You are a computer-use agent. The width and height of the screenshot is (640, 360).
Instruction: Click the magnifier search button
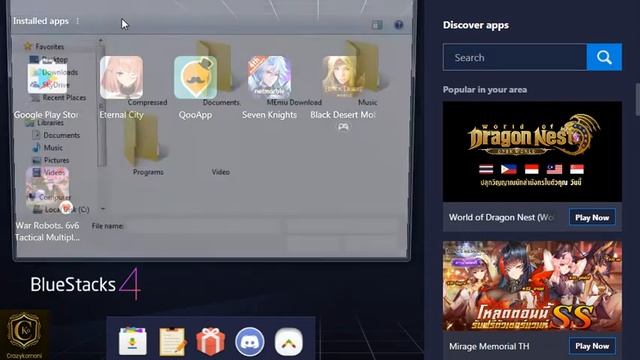(x=604, y=57)
